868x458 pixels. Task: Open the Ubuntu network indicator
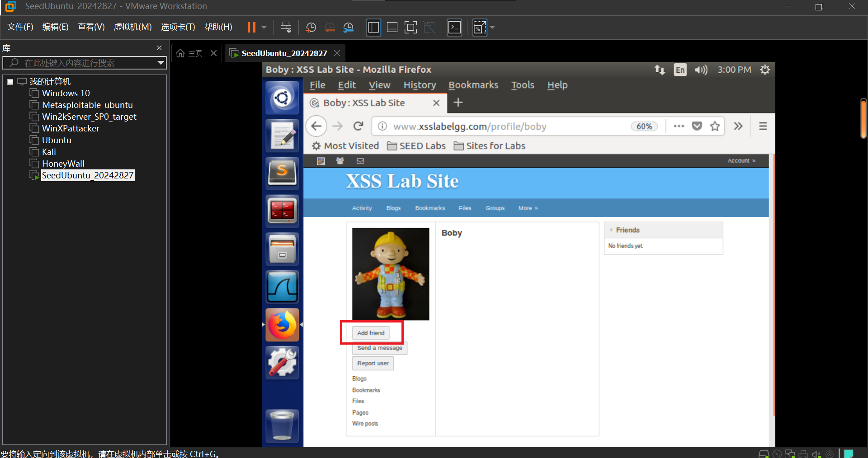(660, 70)
